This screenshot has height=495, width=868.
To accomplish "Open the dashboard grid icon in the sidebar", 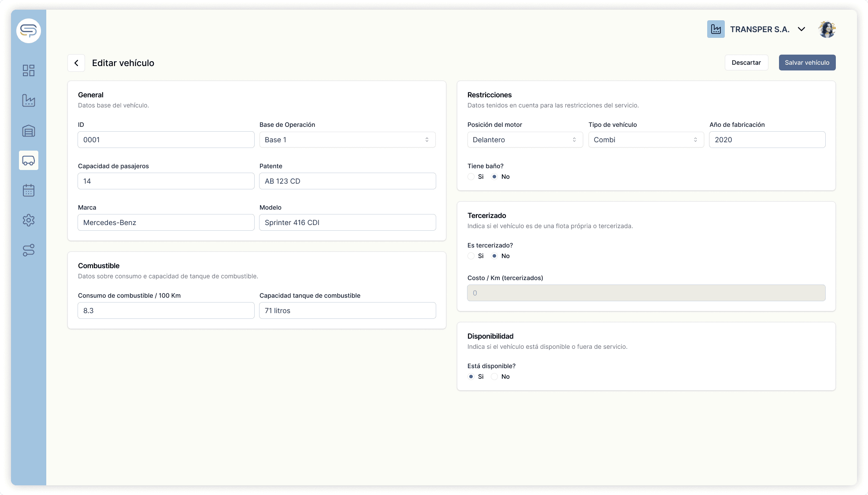I will [x=29, y=70].
